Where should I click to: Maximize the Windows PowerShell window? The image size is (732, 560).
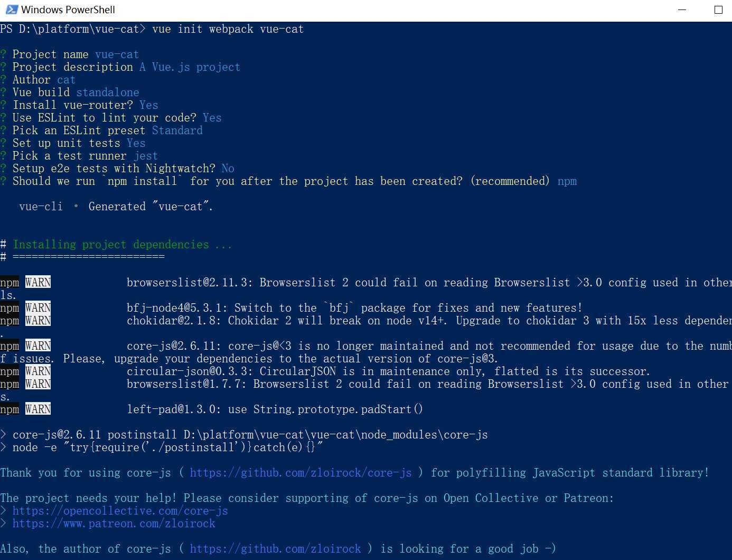pos(718,10)
